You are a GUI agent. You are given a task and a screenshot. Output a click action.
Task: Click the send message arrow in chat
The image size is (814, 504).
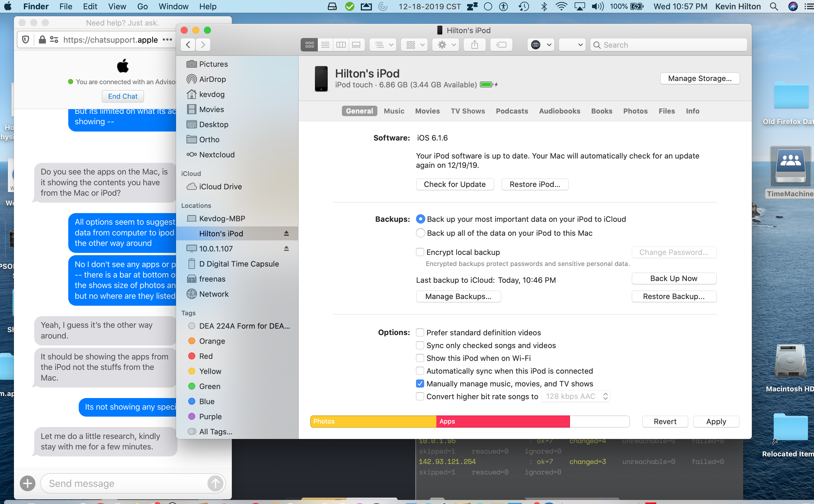pos(215,483)
